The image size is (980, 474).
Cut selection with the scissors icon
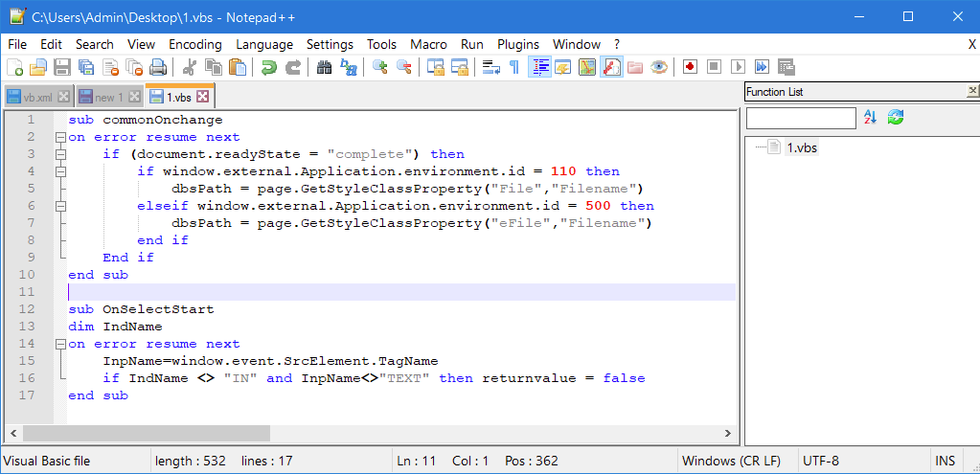coord(191,67)
